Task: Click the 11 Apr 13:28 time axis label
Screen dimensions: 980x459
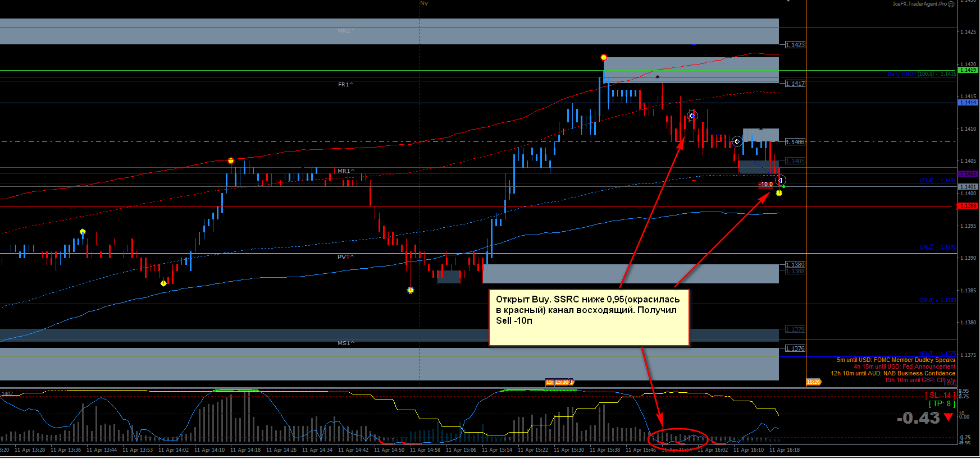Action: pos(29,450)
